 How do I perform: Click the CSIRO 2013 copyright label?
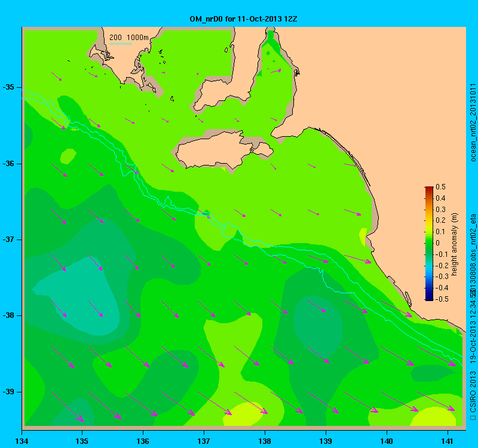(473, 395)
